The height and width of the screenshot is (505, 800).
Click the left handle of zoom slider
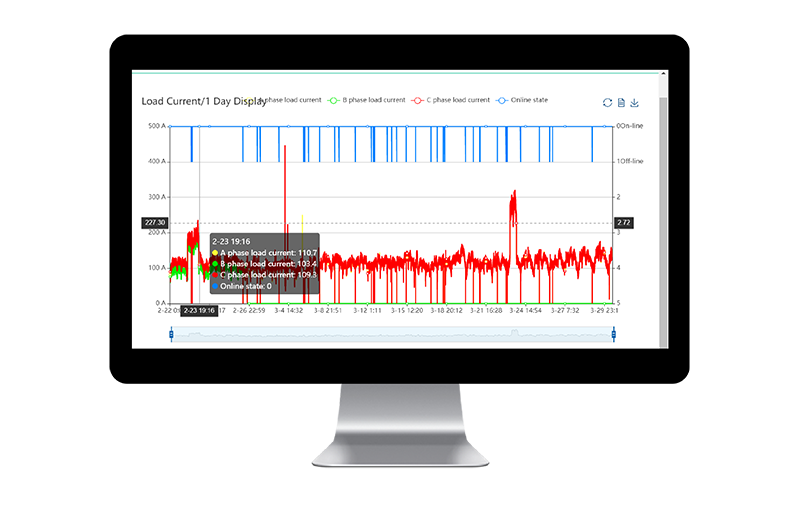point(171,336)
